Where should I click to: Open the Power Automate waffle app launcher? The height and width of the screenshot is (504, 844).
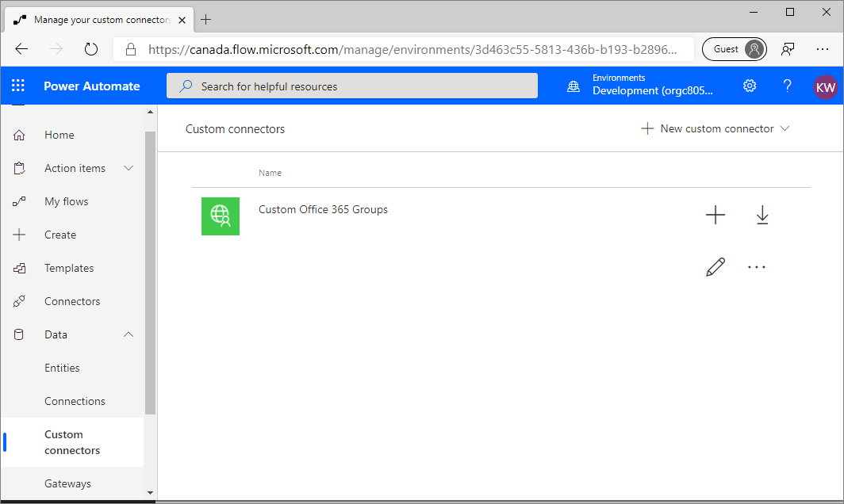coord(17,86)
